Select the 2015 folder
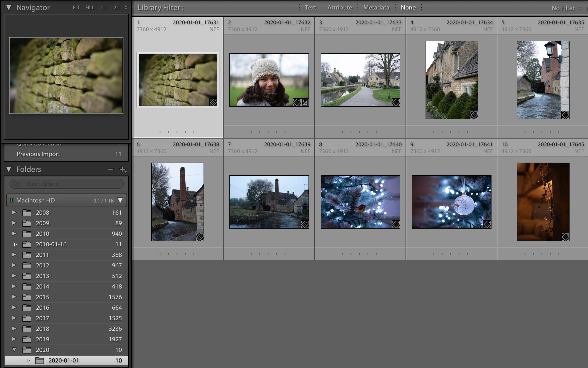The width and height of the screenshot is (588, 368). (42, 297)
